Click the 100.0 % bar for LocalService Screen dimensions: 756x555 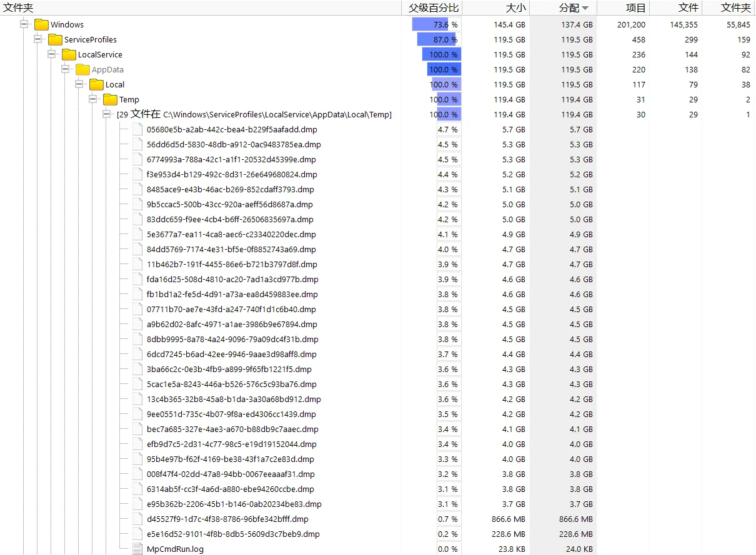[x=442, y=54]
